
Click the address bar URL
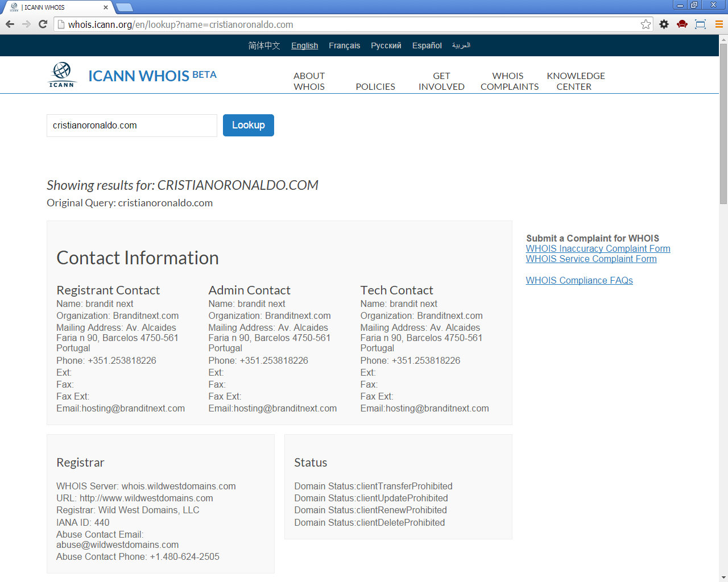tap(181, 24)
